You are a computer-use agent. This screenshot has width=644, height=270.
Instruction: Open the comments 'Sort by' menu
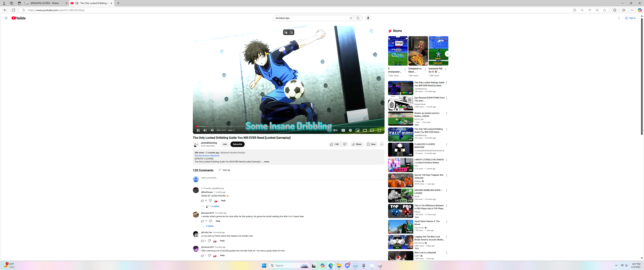[x=224, y=170]
